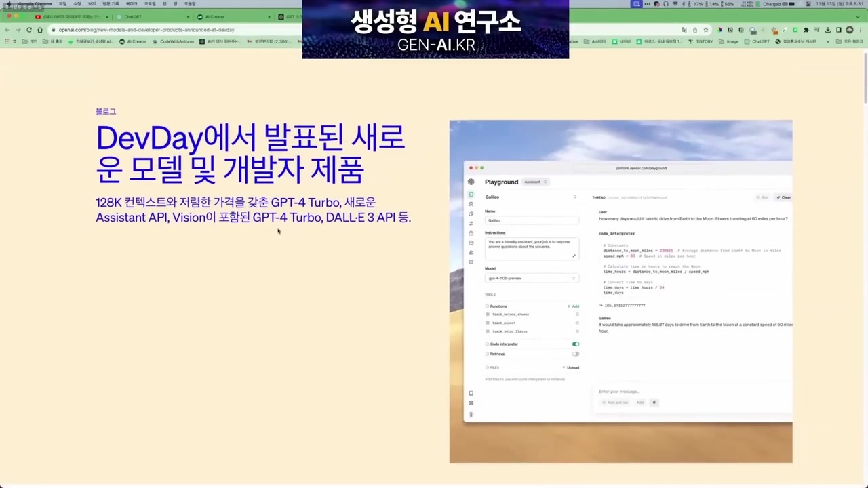Click the Chrome profile avatar
868x488 pixels.
pos(850,30)
